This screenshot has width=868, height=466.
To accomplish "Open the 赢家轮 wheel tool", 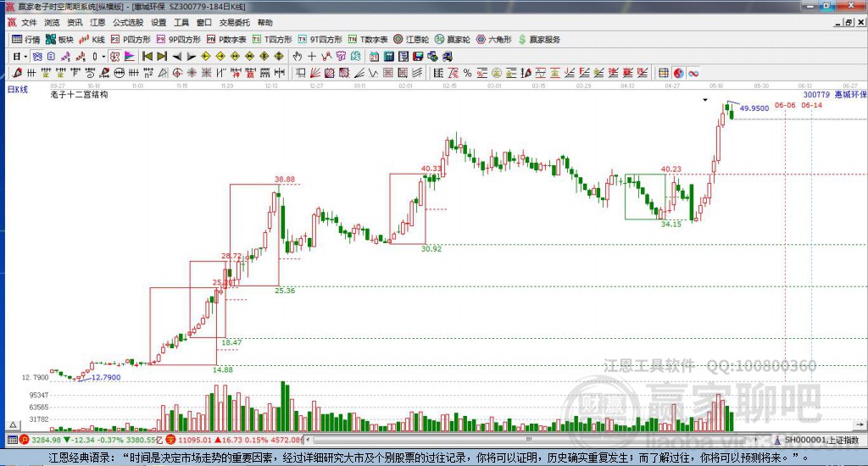I will pos(453,39).
